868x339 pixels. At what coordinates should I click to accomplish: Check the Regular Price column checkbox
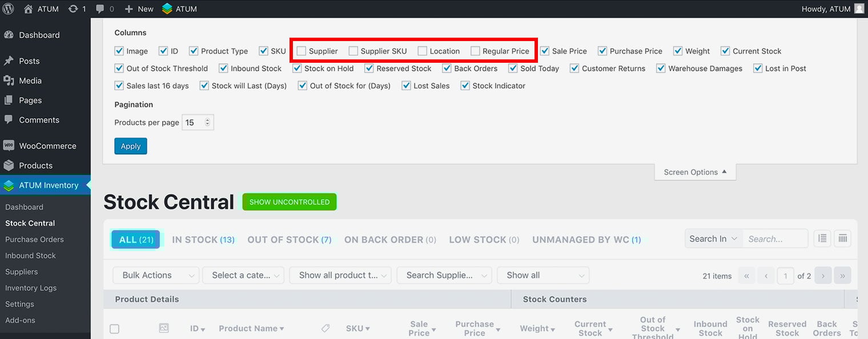(x=475, y=51)
